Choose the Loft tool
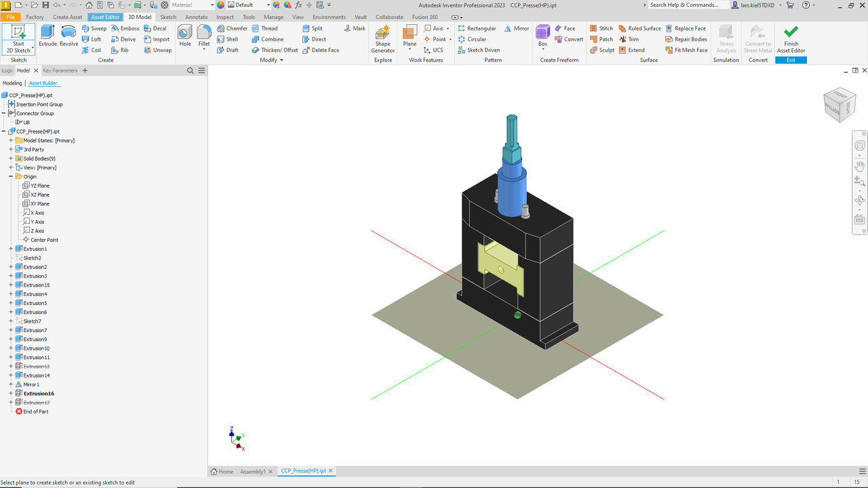 tap(92, 39)
